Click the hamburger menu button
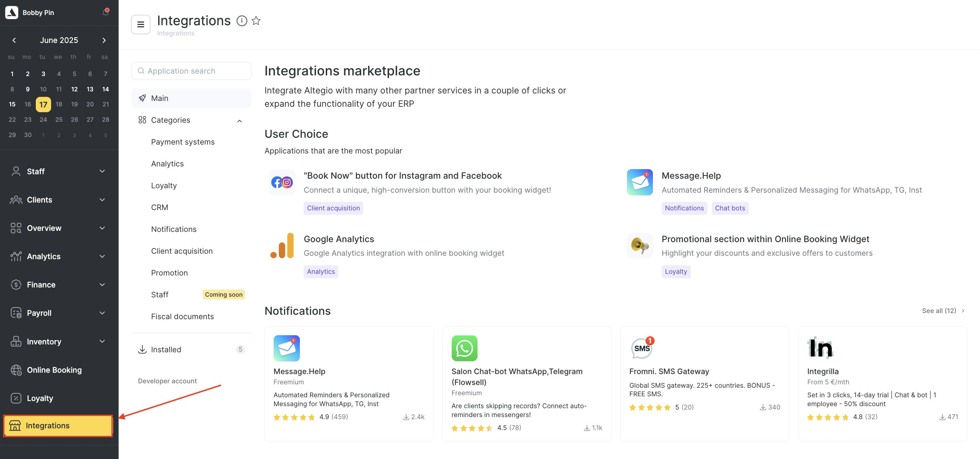The width and height of the screenshot is (980, 459). [x=140, y=24]
